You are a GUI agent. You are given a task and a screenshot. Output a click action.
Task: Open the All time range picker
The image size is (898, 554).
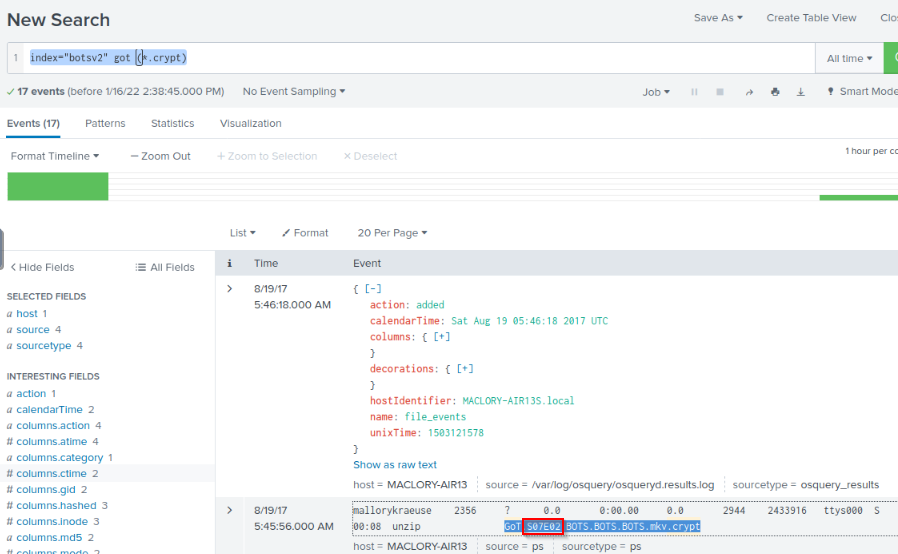point(849,58)
